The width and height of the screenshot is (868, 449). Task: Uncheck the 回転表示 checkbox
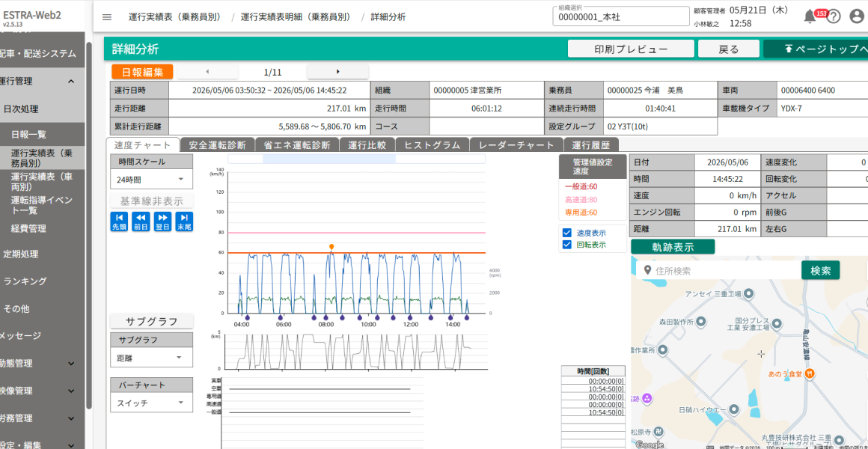(567, 244)
